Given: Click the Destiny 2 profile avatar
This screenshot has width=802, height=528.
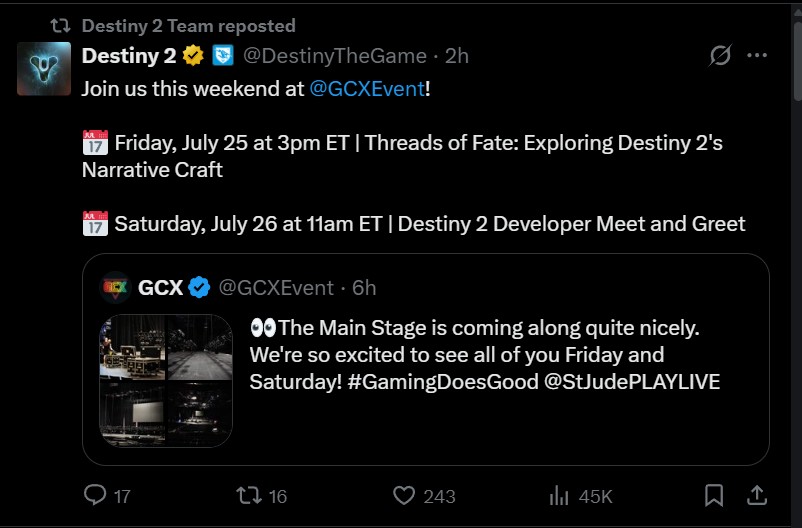Looking at the screenshot, I should click(x=44, y=69).
